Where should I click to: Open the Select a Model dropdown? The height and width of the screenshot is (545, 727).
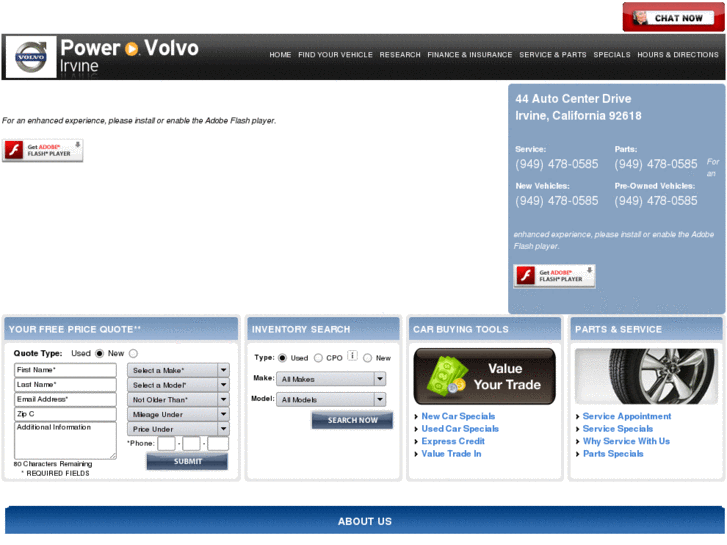[179, 385]
